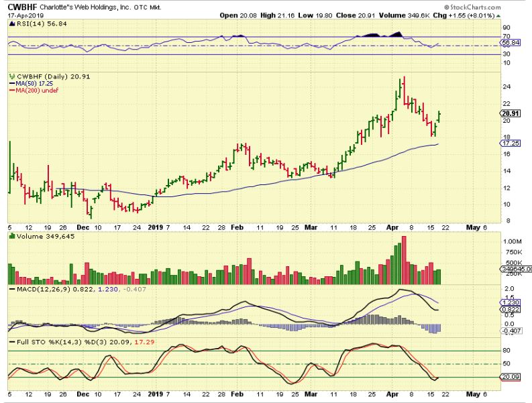This screenshot has height=403, width=532.
Task: Click the green up-arrow beside the change percentage
Action: 498,15
